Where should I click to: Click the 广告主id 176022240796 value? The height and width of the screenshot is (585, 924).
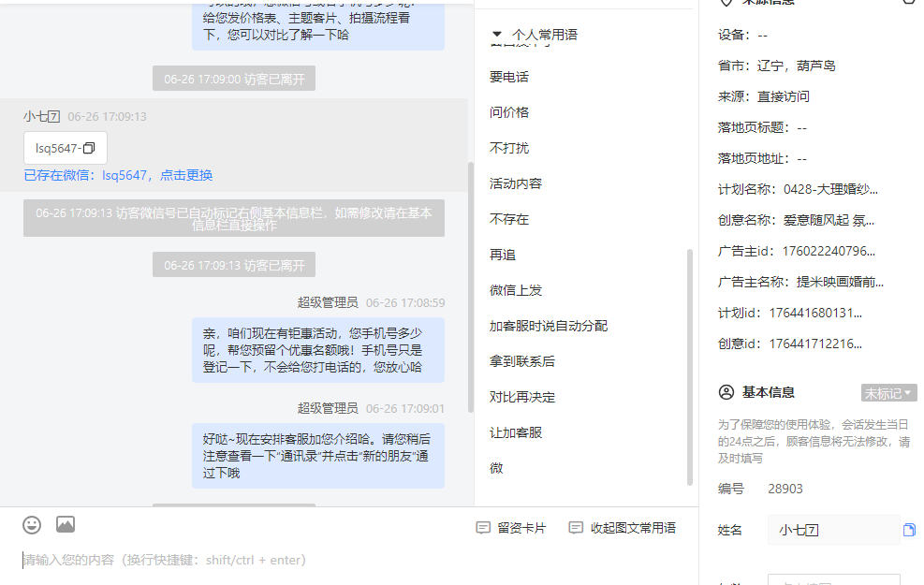(x=829, y=251)
